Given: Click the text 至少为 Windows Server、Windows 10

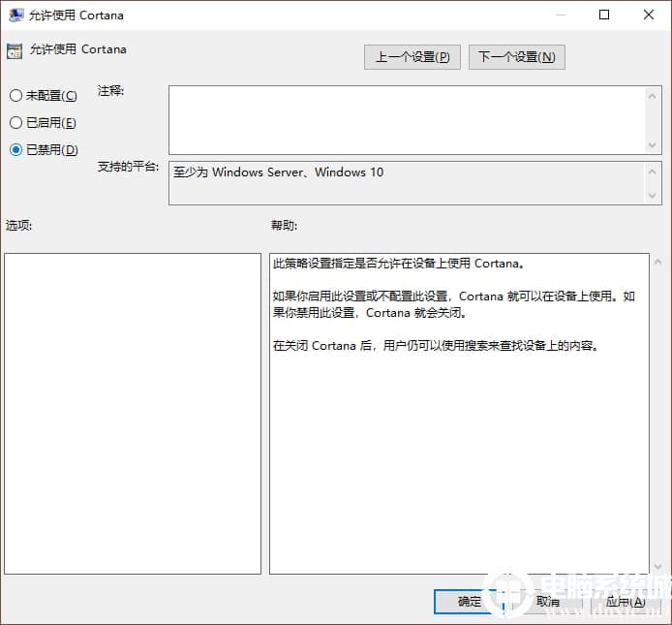Looking at the screenshot, I should [278, 172].
